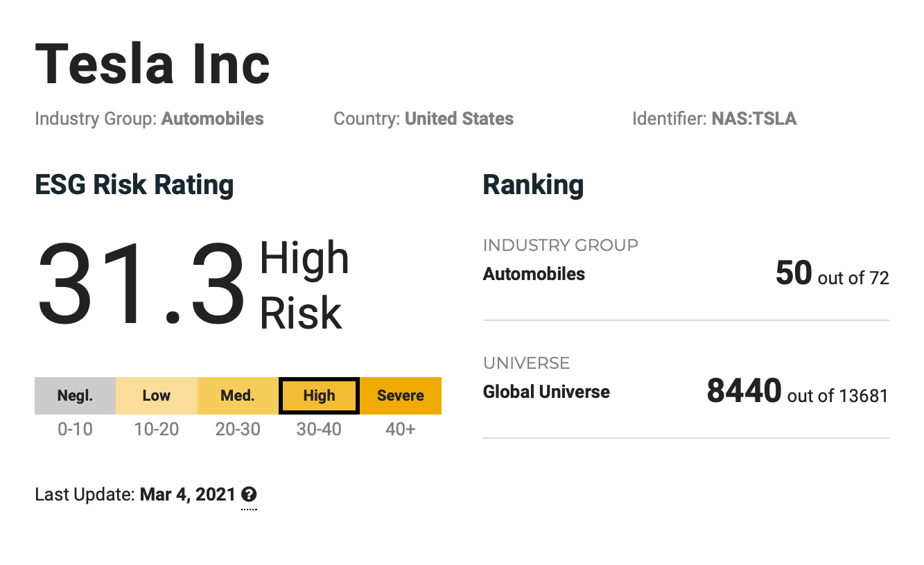Click the Med. risk category block
Image resolution: width=924 pixels, height=565 pixels.
point(238,396)
